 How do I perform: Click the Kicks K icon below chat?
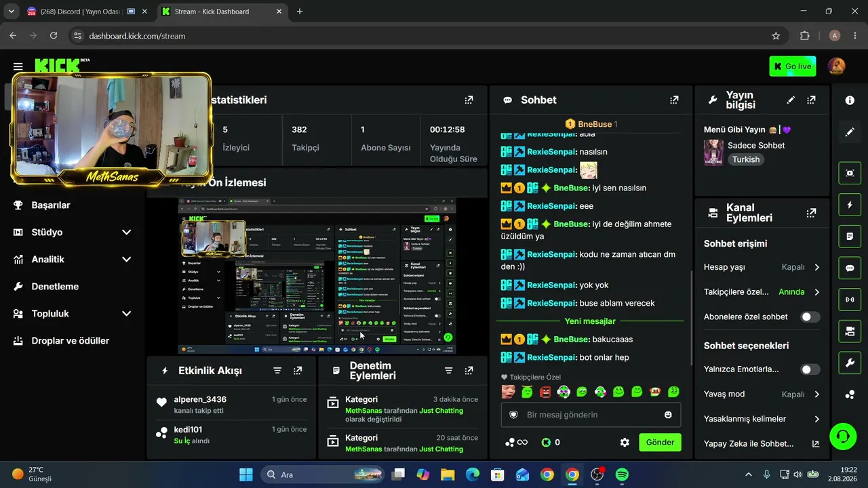click(545, 443)
